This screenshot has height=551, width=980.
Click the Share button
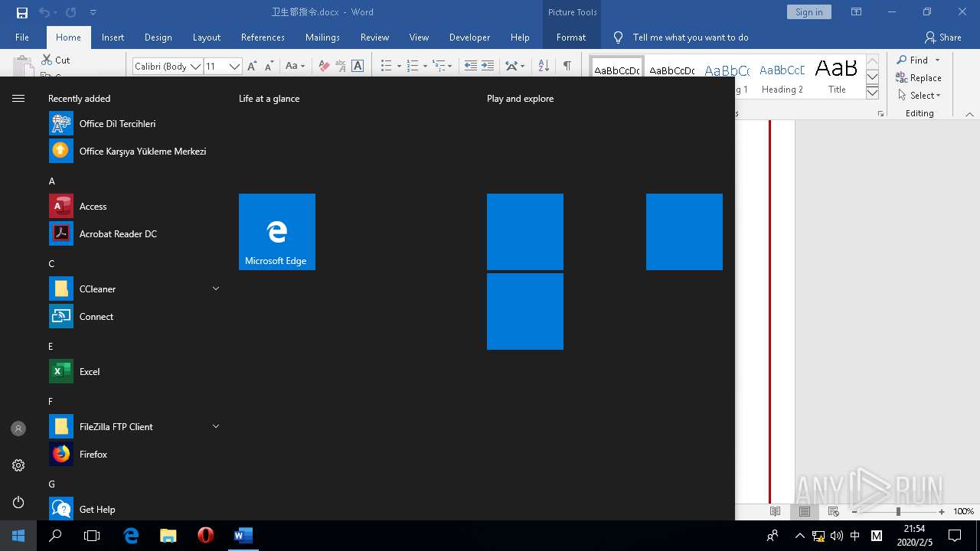pos(943,37)
